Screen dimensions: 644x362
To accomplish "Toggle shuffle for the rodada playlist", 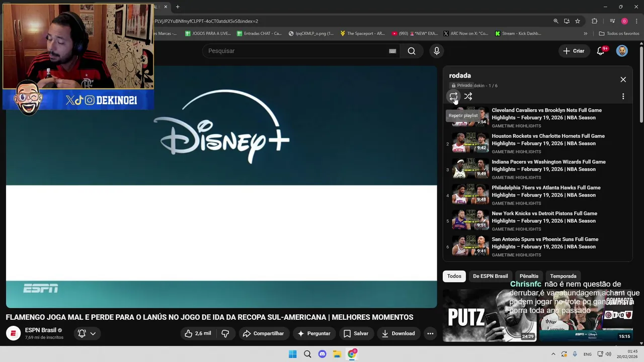I will pyautogui.click(x=468, y=96).
